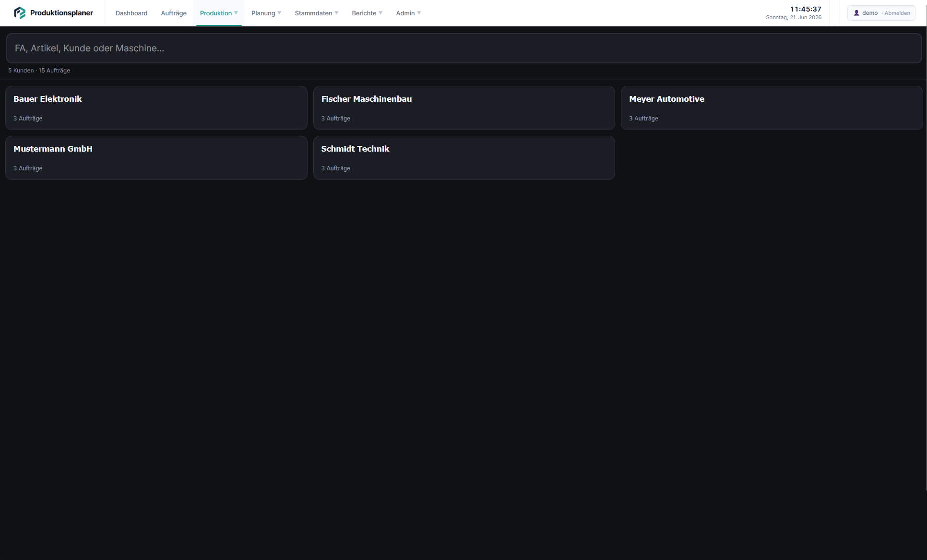The width and height of the screenshot is (927, 560).
Task: Focus the FA, Artikel, Kunde search field
Action: [464, 48]
